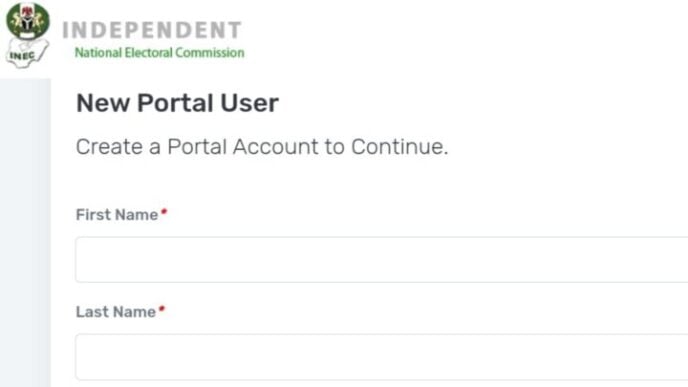
Task: Open the National Electoral Commission green link
Action: click(160, 53)
